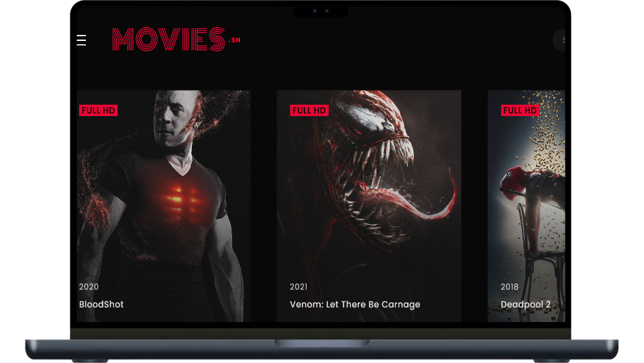Image resolution: width=644 pixels, height=363 pixels.
Task: Click the FULL HD badge on the Venom poster
Action: pos(309,111)
